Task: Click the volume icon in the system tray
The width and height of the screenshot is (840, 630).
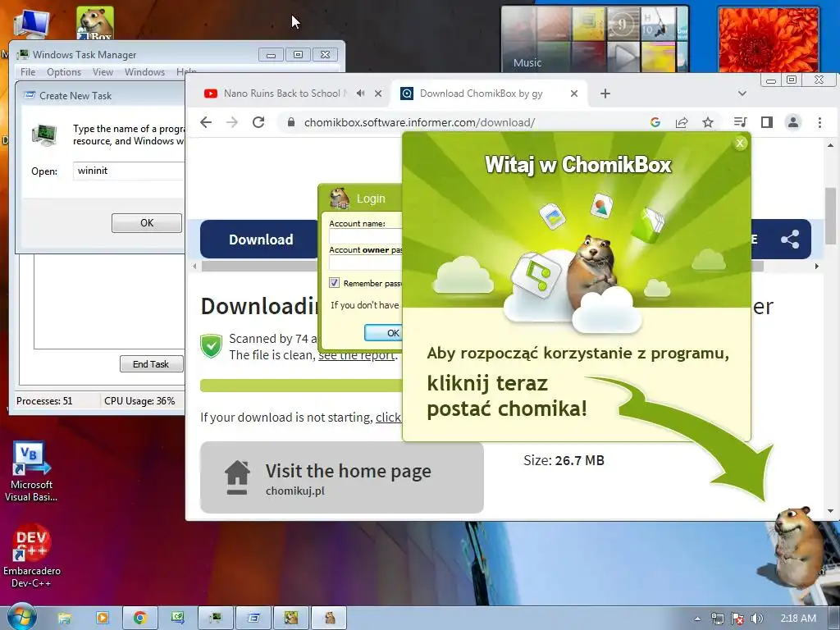Action: tap(757, 619)
